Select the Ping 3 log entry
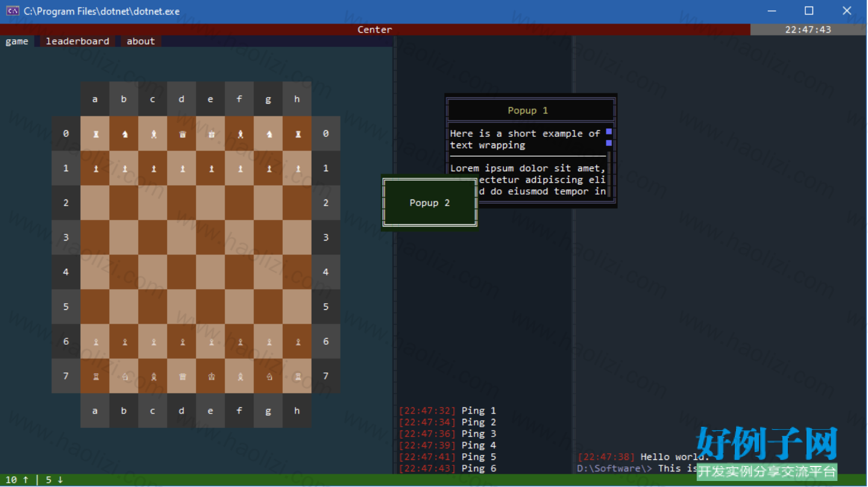Screen dimensions: 868x487 click(x=447, y=433)
